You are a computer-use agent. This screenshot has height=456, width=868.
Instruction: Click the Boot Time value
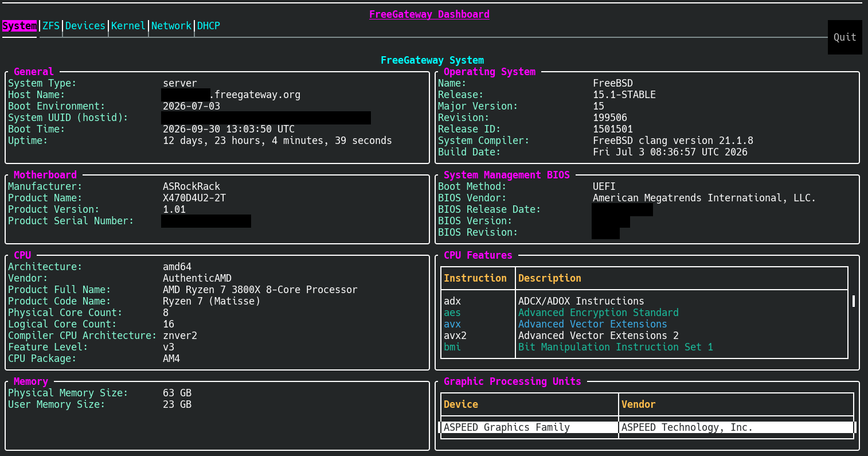click(229, 129)
